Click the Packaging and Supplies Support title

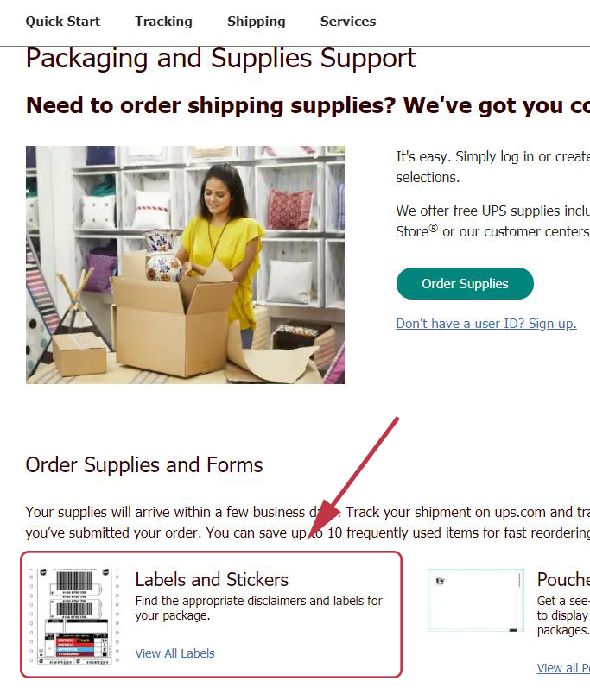[x=220, y=59]
